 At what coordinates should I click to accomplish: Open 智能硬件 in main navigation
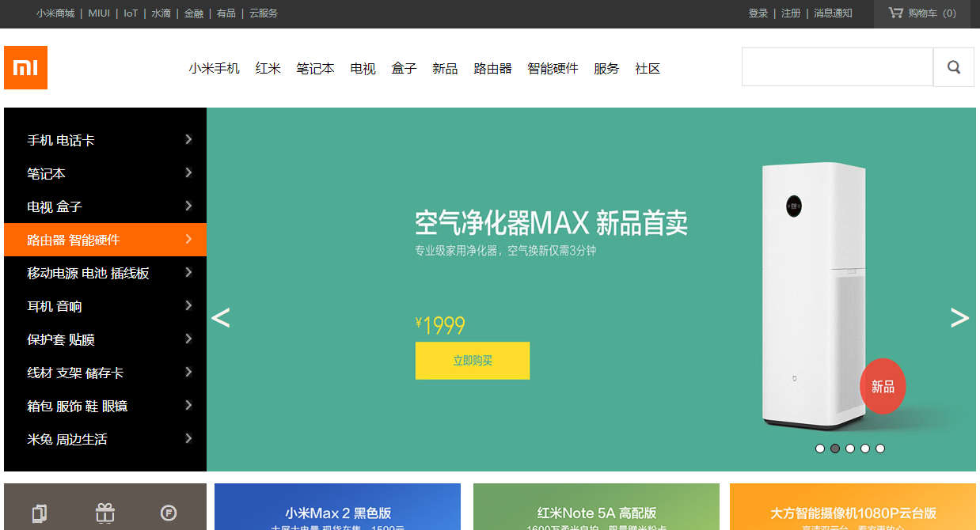[553, 69]
